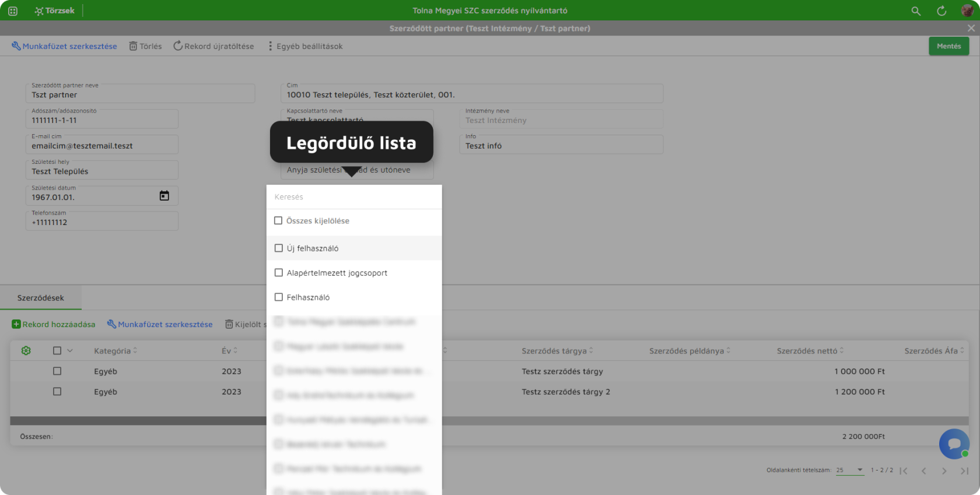The image size is (980, 495).
Task: Open the calendar date picker icon
Action: (164, 196)
